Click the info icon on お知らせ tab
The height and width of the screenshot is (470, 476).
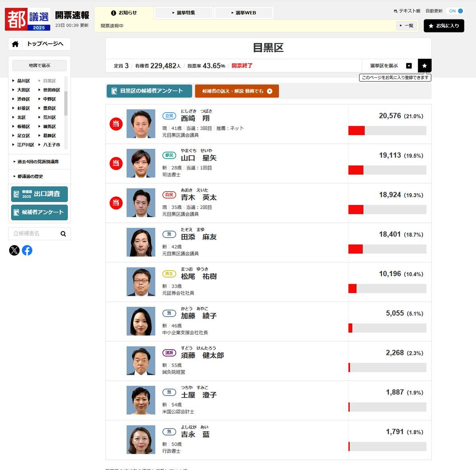(x=113, y=13)
